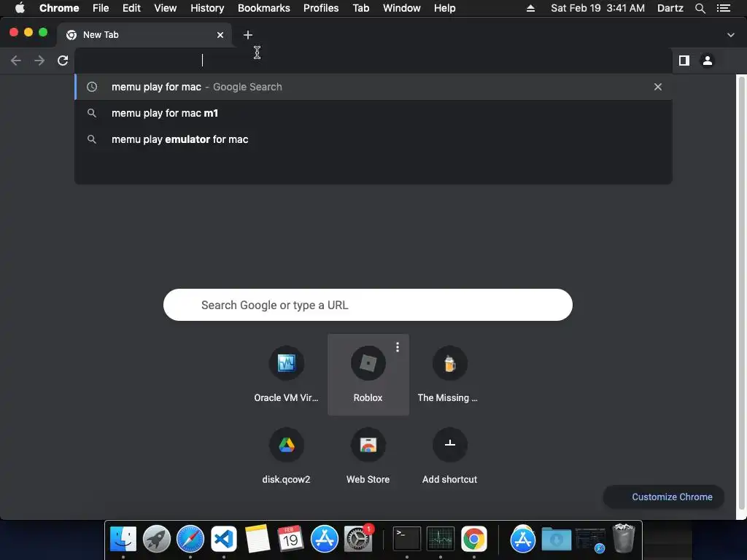747x560 pixels.
Task: Open the Roblox shortcut
Action: click(x=368, y=375)
